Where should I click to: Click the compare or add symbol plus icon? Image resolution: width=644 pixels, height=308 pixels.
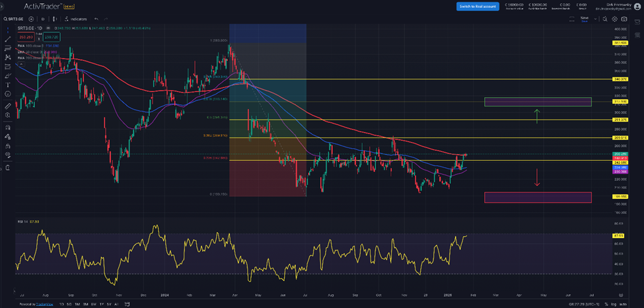32,19
